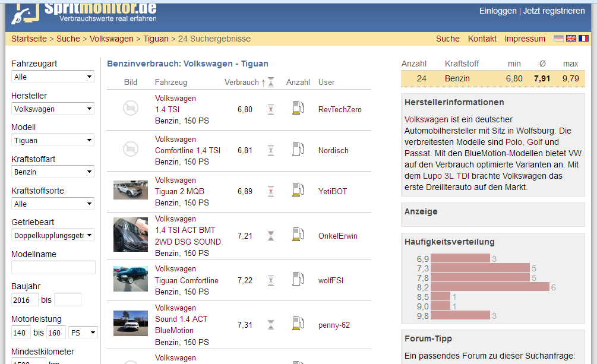
Task: Open the user profile of YetiBOT
Action: [333, 192]
